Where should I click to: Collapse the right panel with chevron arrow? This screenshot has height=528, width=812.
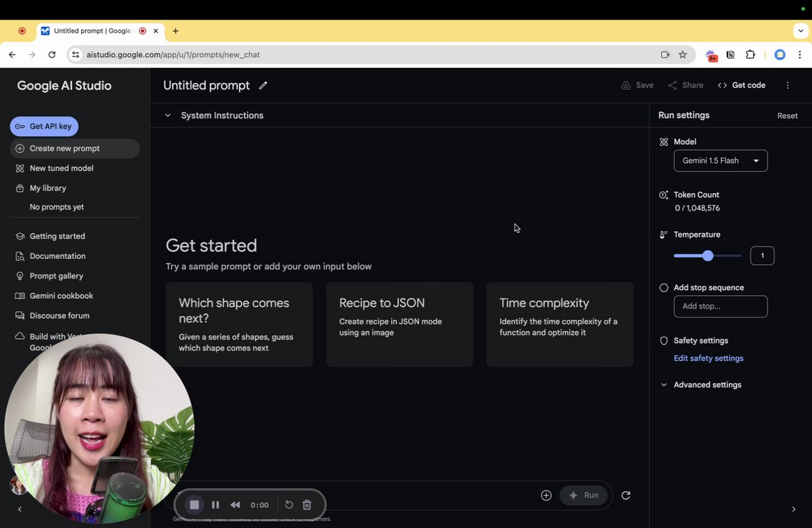click(794, 509)
